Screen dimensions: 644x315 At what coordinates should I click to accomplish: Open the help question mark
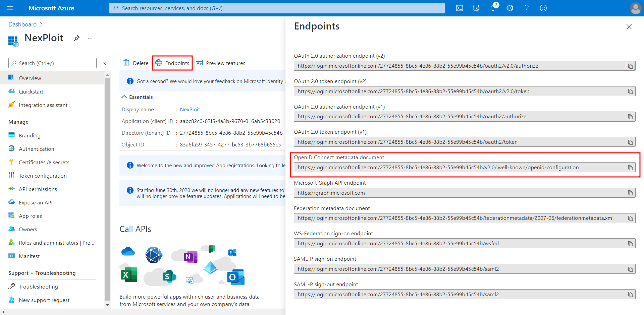(527, 8)
